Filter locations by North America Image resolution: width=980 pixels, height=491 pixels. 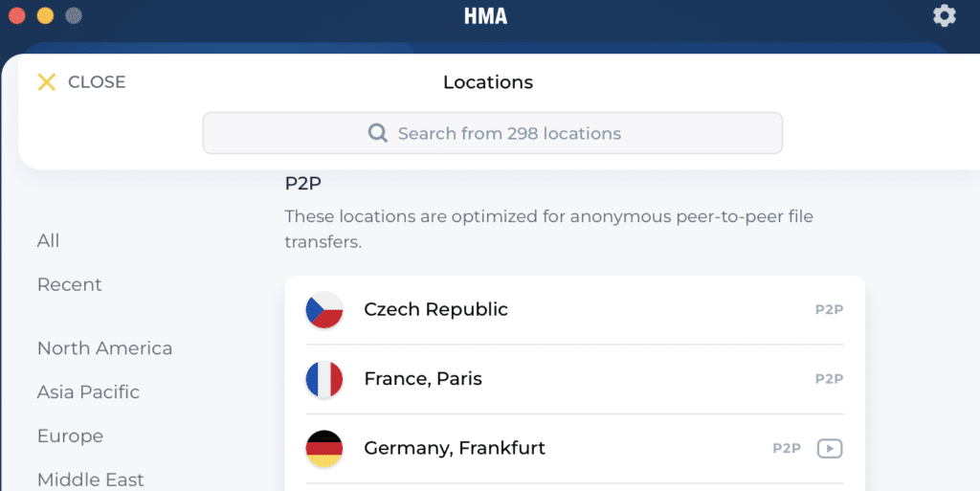(105, 348)
